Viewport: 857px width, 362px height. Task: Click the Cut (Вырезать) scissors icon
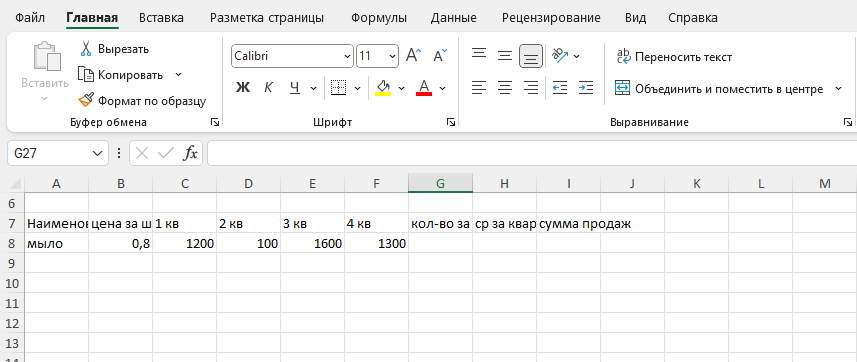pyautogui.click(x=86, y=49)
